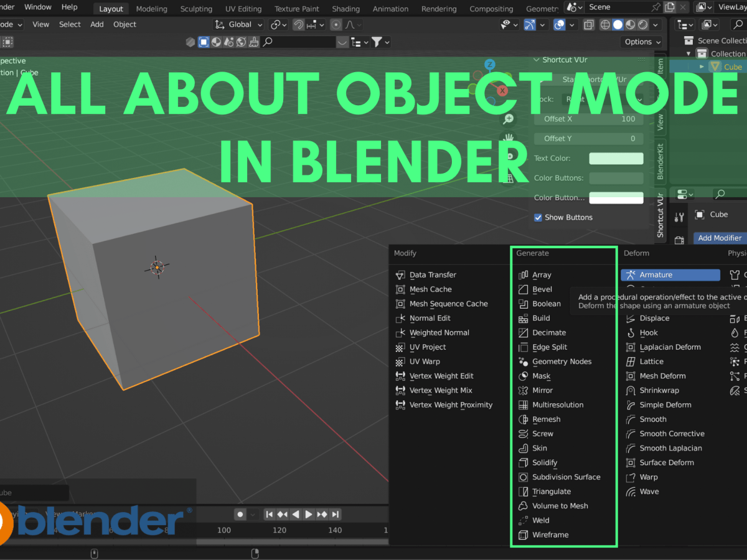Screen dimensions: 747x560
Task: Click the proportional editing falloff icon
Action: 350,25
